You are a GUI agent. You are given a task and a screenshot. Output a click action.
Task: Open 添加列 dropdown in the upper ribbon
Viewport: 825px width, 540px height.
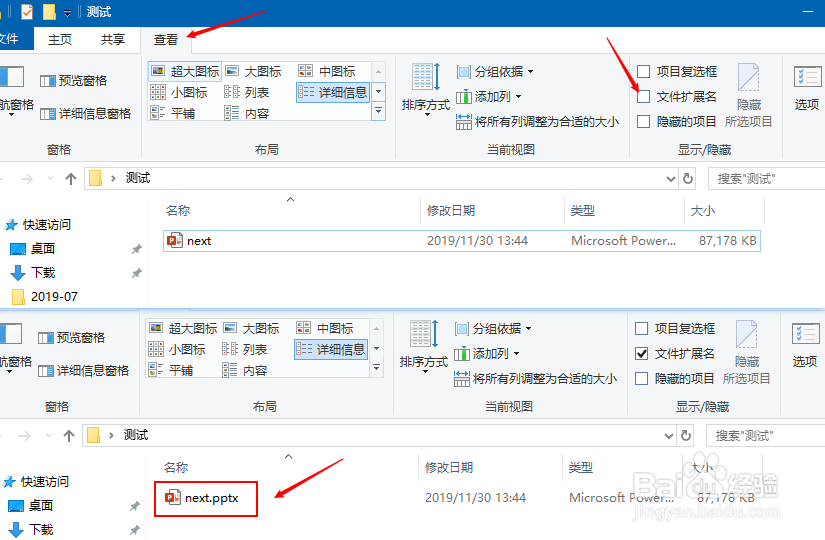pyautogui.click(x=489, y=97)
